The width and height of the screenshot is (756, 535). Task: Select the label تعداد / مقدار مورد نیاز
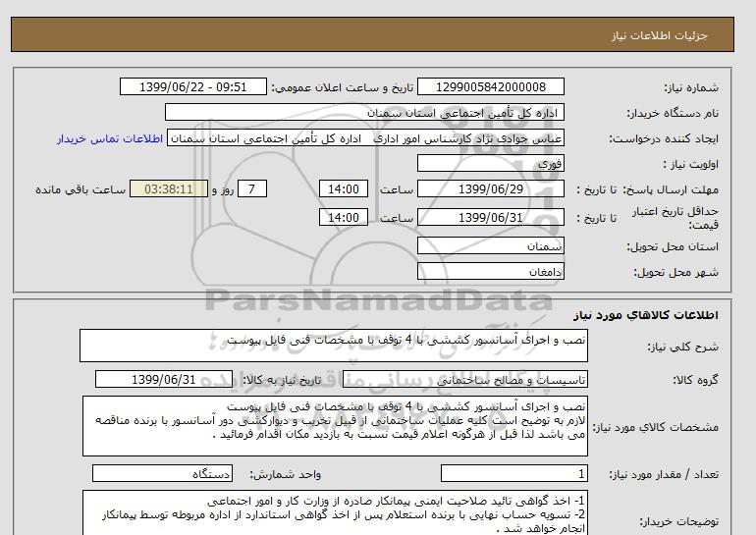[664, 474]
